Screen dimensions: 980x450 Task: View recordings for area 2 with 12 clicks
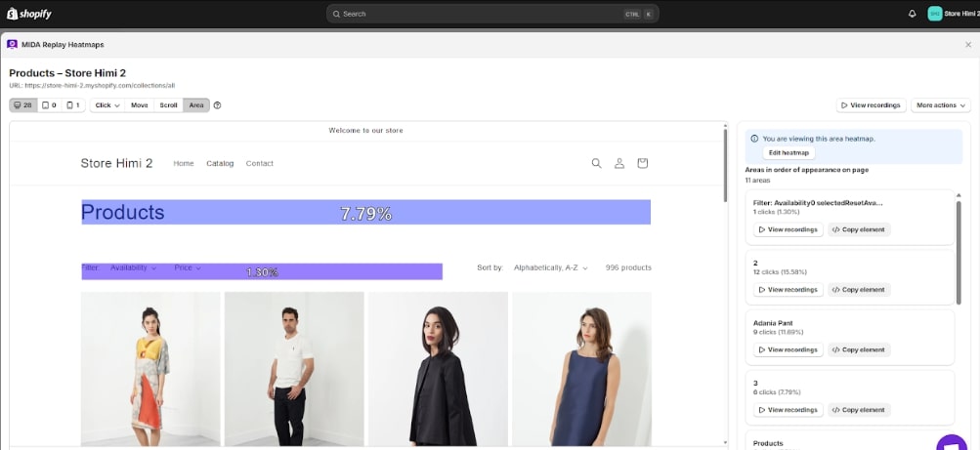point(788,290)
